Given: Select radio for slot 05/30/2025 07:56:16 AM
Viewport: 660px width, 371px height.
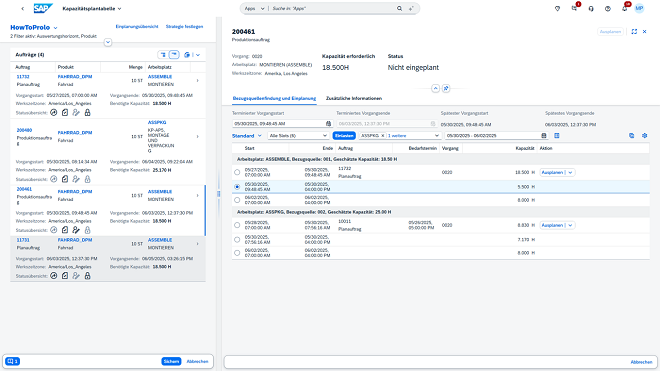Looking at the screenshot, I should point(237,240).
